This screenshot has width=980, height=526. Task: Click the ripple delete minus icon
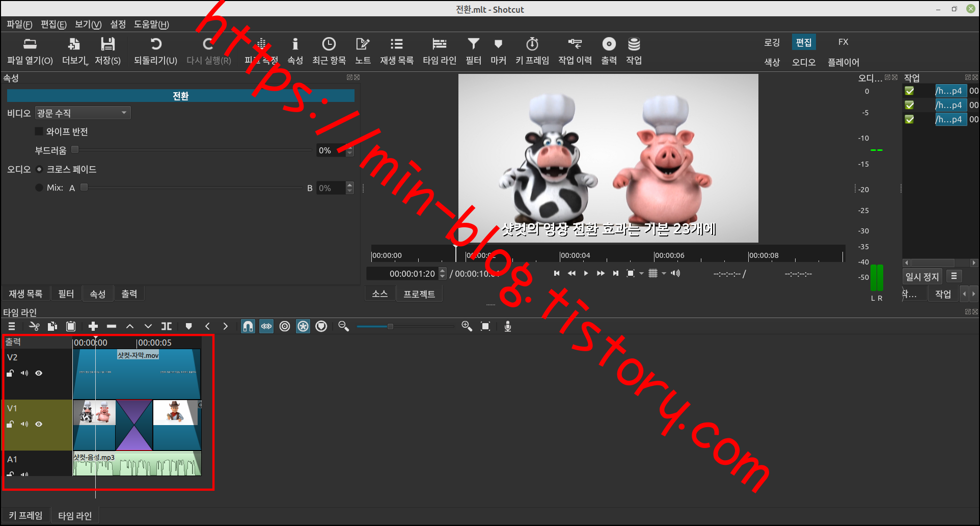112,326
